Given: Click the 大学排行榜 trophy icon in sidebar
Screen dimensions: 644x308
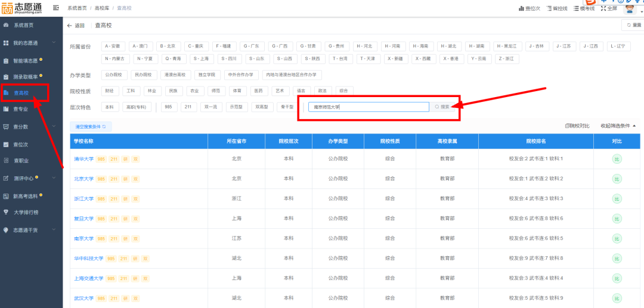Looking at the screenshot, I should point(7,212).
